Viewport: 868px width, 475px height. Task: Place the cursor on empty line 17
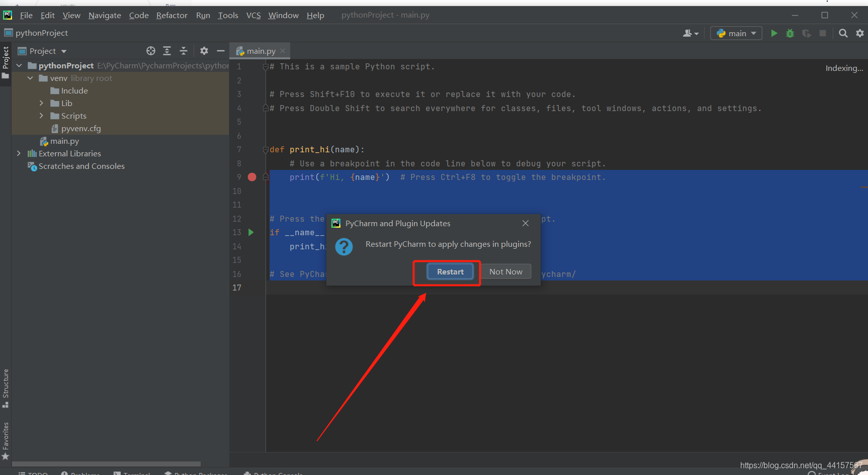pyautogui.click(x=566, y=288)
